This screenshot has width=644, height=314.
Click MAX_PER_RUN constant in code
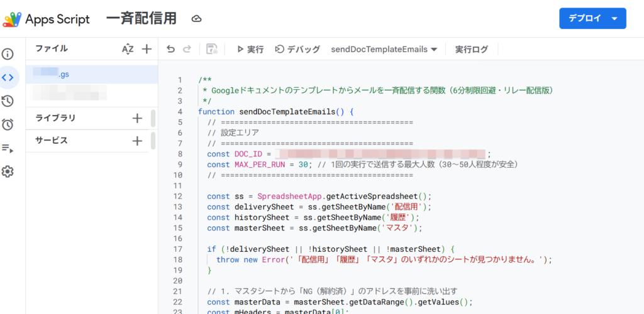pos(261,165)
